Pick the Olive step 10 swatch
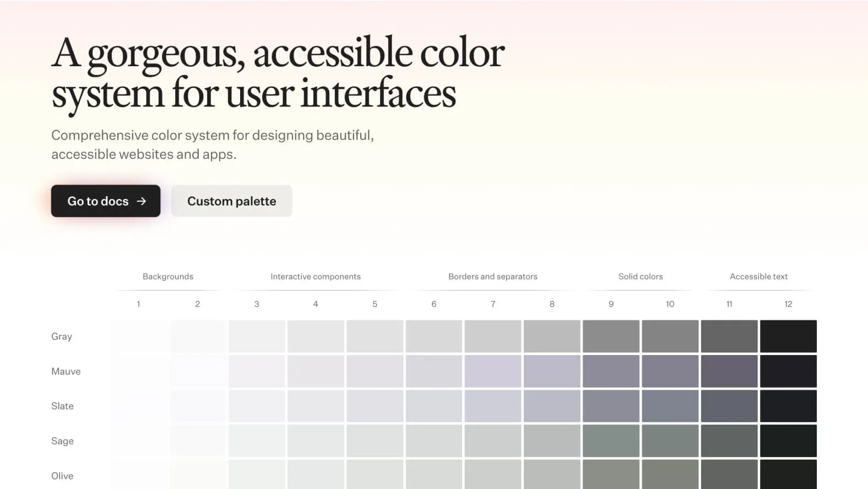Viewport: 868px width, 489px height. pos(670,474)
